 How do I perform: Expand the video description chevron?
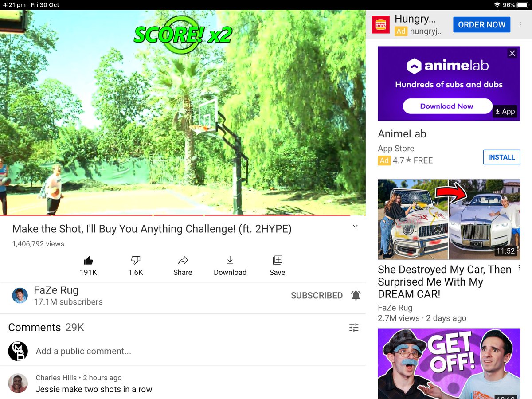(x=355, y=227)
